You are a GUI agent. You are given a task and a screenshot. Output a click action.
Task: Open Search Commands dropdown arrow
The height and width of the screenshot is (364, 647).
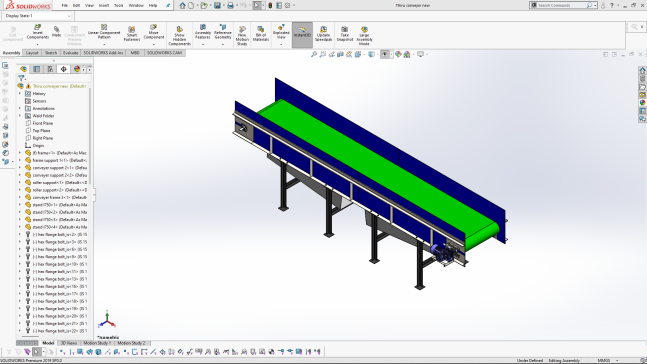[x=595, y=5]
